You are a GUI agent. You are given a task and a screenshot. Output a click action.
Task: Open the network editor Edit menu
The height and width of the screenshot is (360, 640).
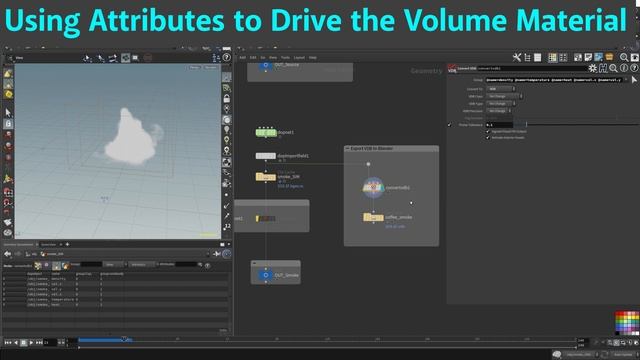coord(253,58)
